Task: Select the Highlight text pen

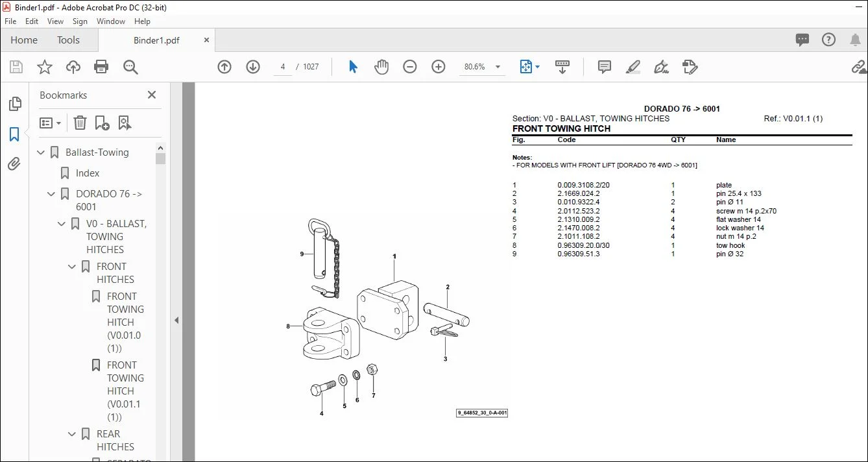Action: (633, 67)
